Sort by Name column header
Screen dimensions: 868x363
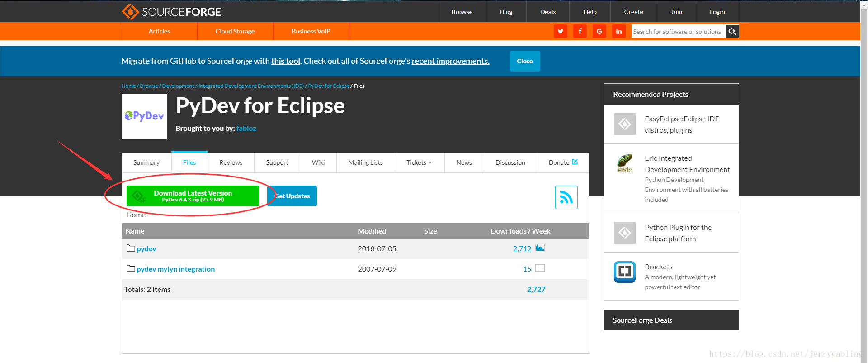pyautogui.click(x=135, y=231)
